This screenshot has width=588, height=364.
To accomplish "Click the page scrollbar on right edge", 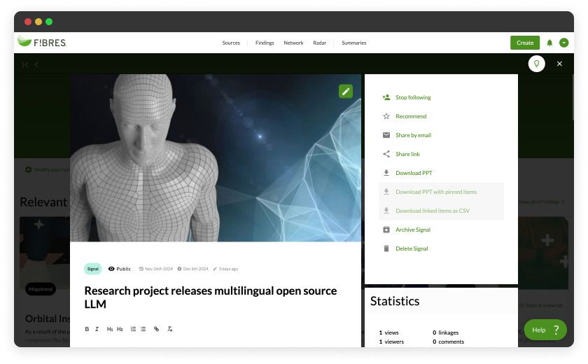I will [x=573, y=97].
